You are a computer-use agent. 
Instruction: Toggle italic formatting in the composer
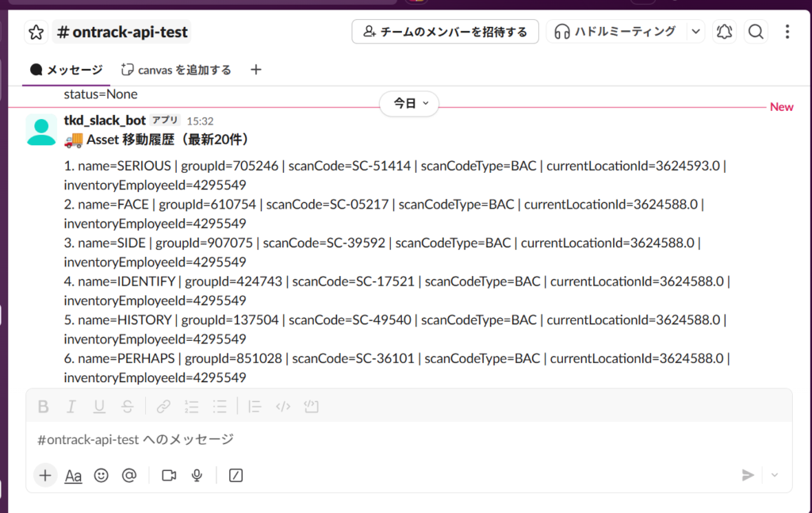[71, 407]
